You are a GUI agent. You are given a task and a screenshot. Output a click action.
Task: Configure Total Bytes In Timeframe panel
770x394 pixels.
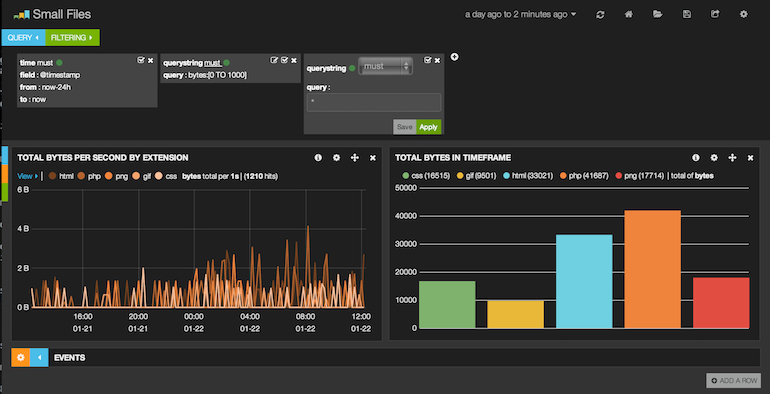[714, 158]
